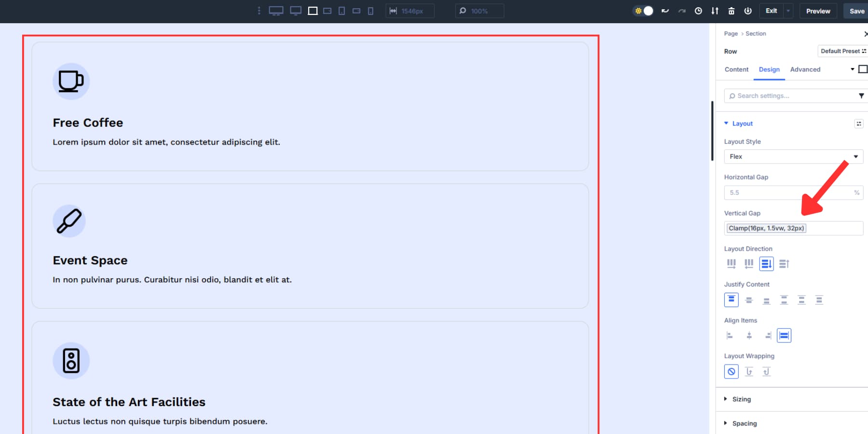Collapse the Layout settings section

[x=739, y=123]
